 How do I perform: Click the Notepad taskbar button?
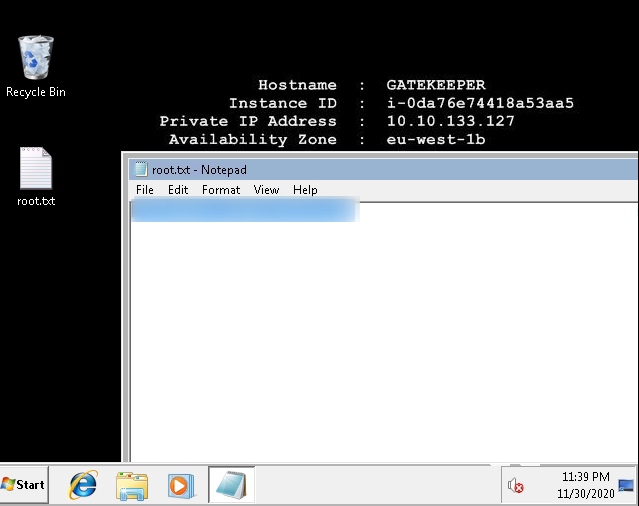(231, 485)
